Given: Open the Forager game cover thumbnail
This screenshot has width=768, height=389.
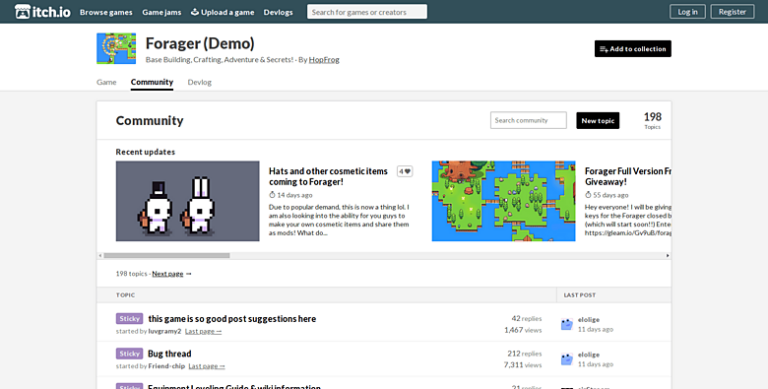Looking at the screenshot, I should [116, 49].
